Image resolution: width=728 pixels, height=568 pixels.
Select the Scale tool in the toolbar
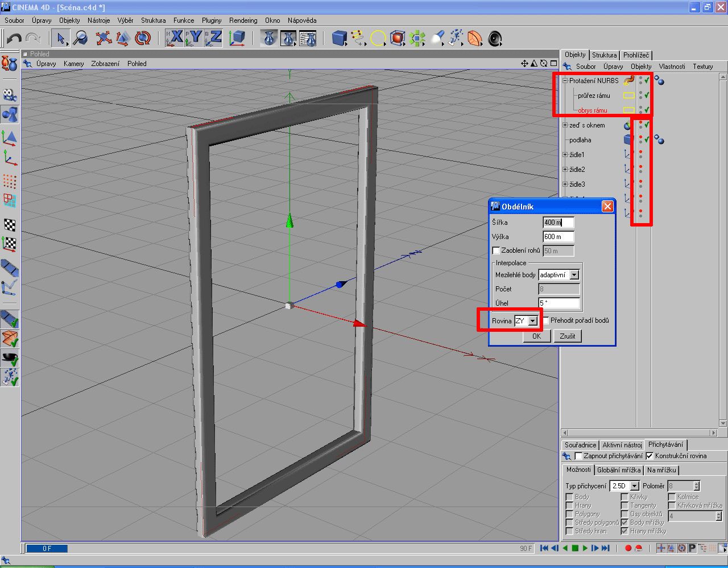[123, 39]
